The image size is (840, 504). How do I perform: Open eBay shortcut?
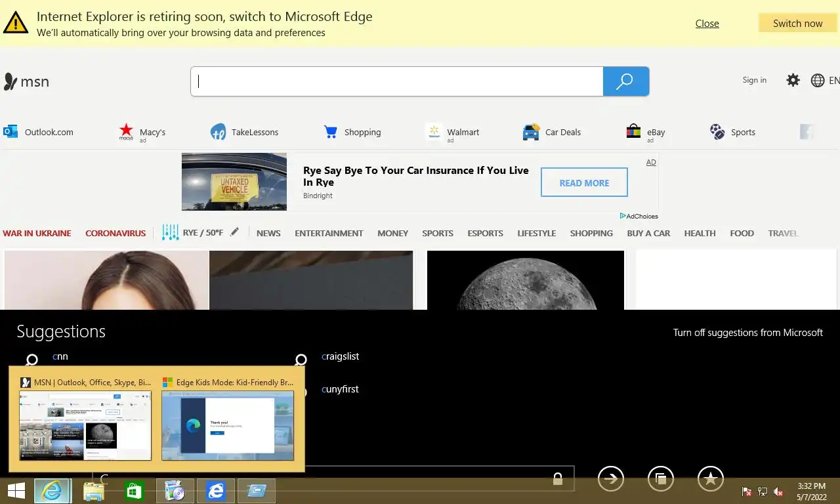(x=646, y=133)
